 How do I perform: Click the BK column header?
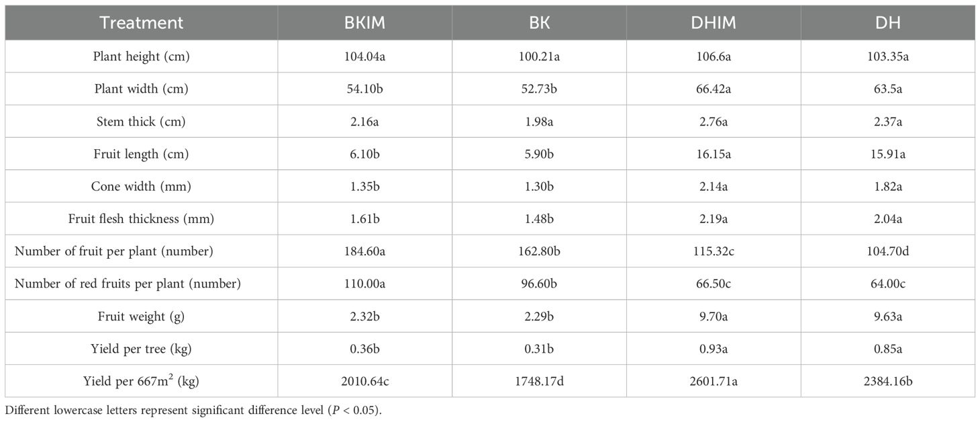(x=539, y=23)
